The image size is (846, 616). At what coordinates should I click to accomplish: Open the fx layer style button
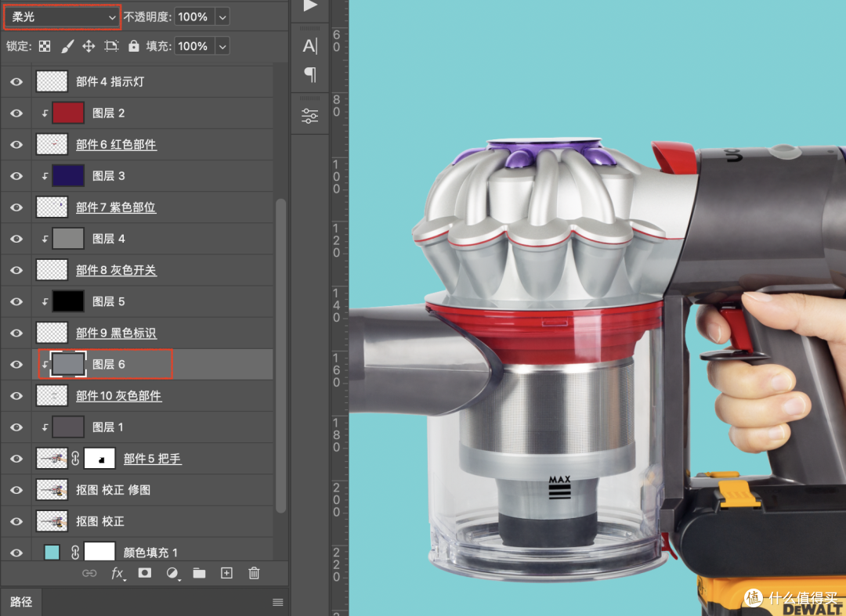117,573
